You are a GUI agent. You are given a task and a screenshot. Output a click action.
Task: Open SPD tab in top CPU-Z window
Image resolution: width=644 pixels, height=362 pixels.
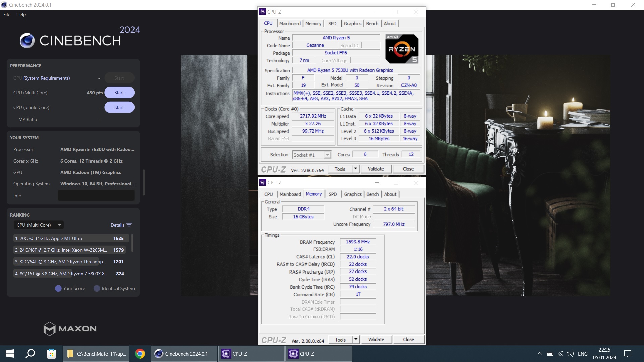pyautogui.click(x=332, y=23)
